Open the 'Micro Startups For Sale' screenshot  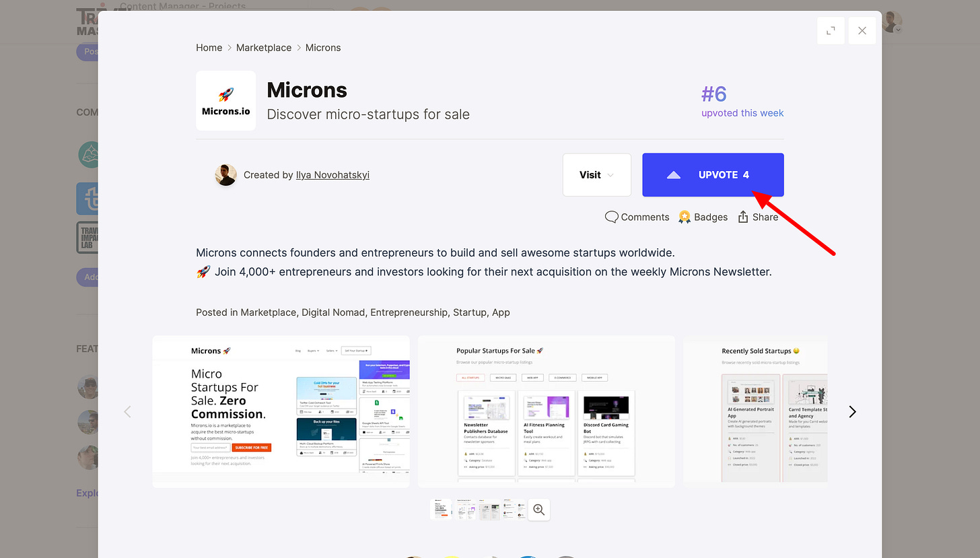pyautogui.click(x=281, y=412)
